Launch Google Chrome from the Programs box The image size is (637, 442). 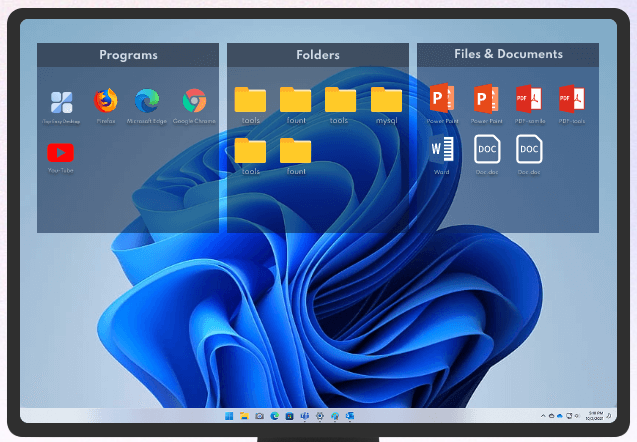pyautogui.click(x=194, y=101)
